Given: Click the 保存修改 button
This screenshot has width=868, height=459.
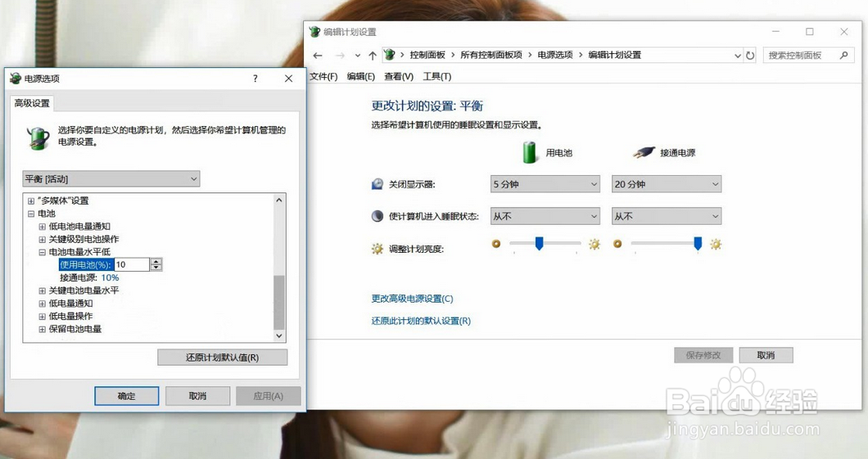Looking at the screenshot, I should click(703, 355).
